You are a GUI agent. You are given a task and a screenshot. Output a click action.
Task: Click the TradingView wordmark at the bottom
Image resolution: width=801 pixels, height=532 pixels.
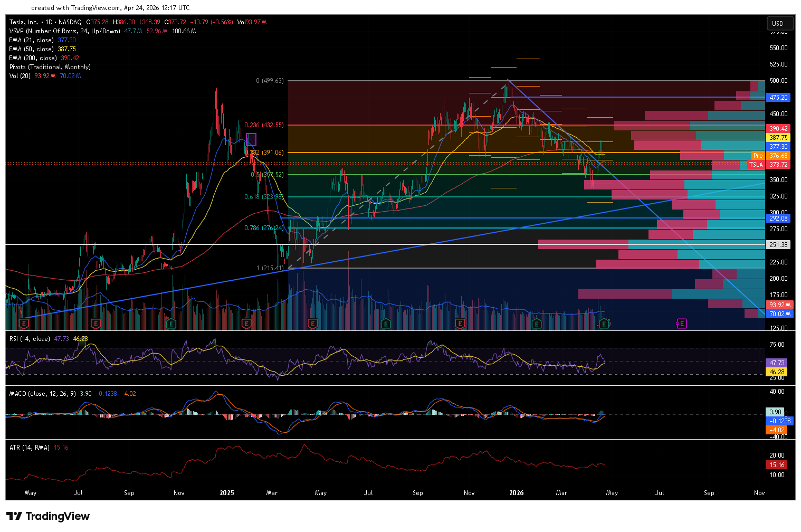click(x=58, y=516)
